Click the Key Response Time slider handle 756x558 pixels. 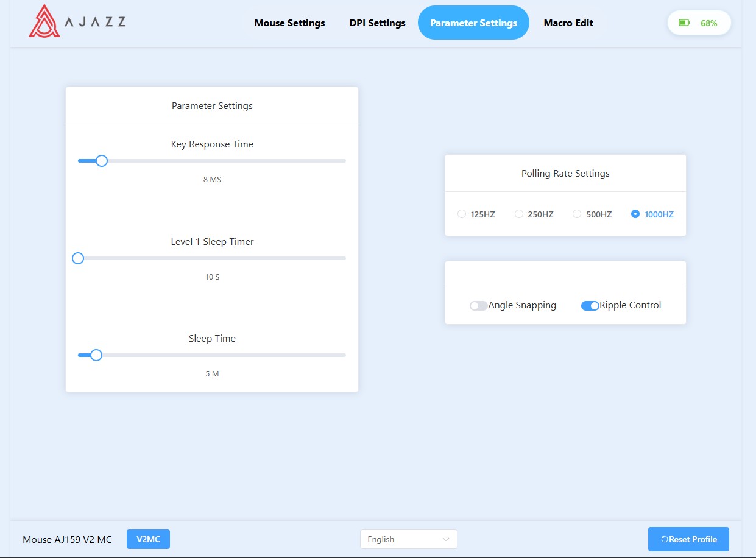click(x=102, y=161)
